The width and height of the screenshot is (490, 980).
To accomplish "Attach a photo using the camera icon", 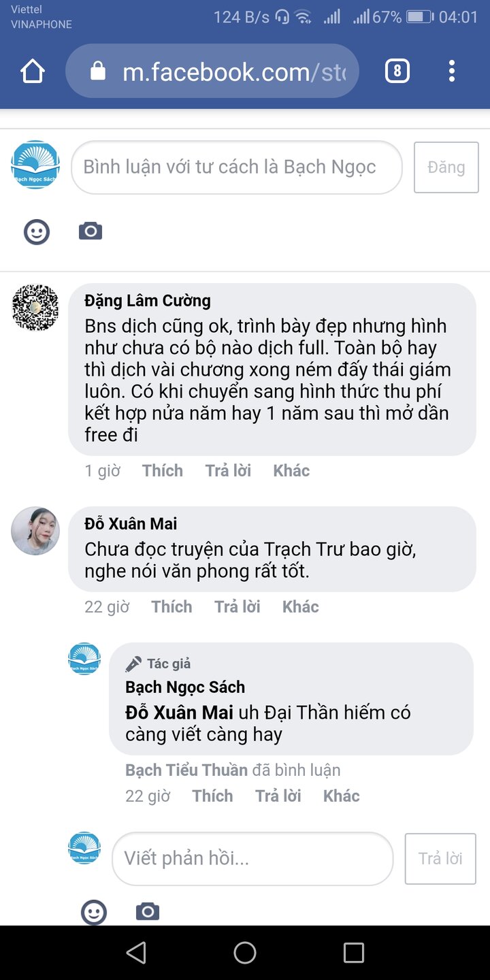I will [91, 231].
